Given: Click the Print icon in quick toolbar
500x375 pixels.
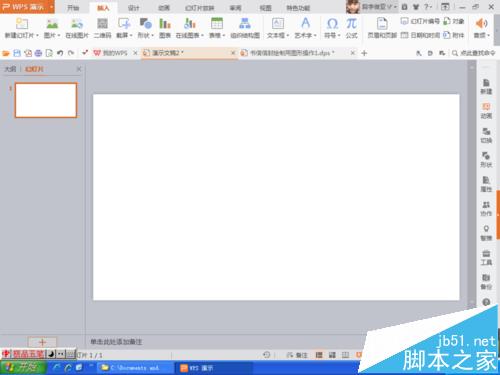Looking at the screenshot, I should pyautogui.click(x=39, y=53).
